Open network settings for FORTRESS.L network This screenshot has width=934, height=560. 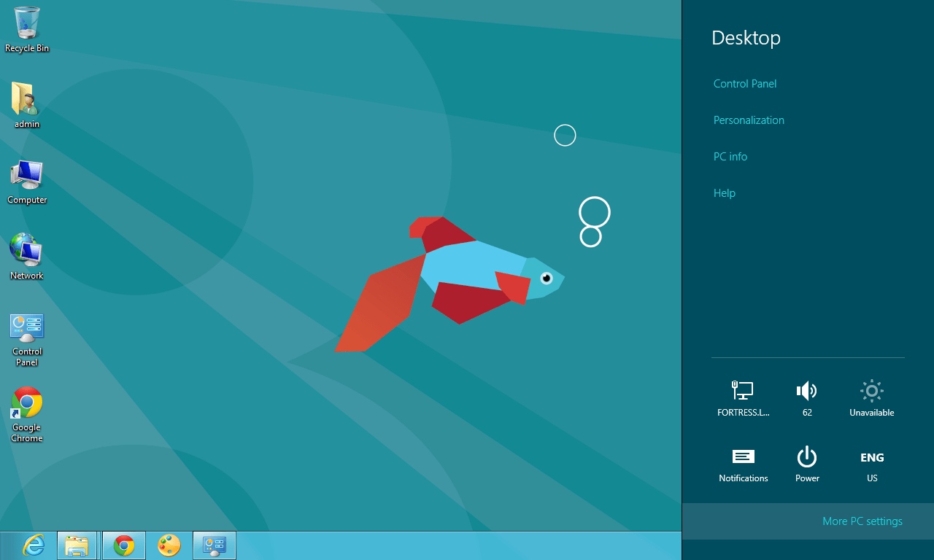coord(743,397)
